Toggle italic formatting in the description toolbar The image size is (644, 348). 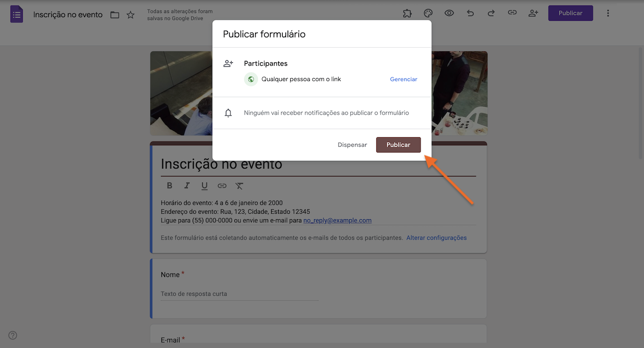tap(187, 186)
